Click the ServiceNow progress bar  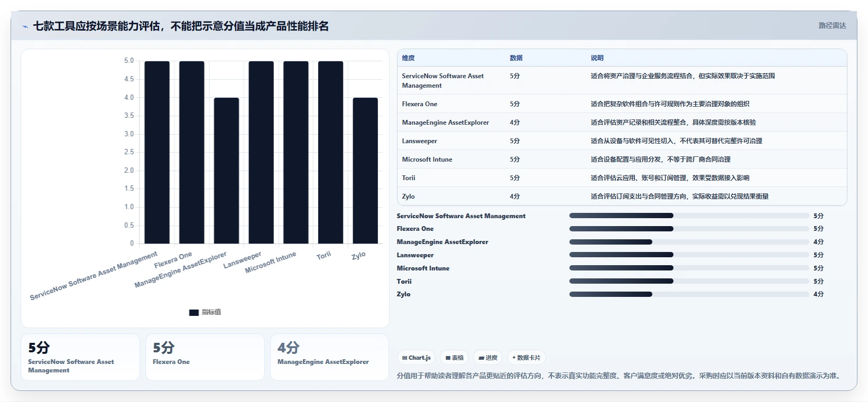point(689,216)
